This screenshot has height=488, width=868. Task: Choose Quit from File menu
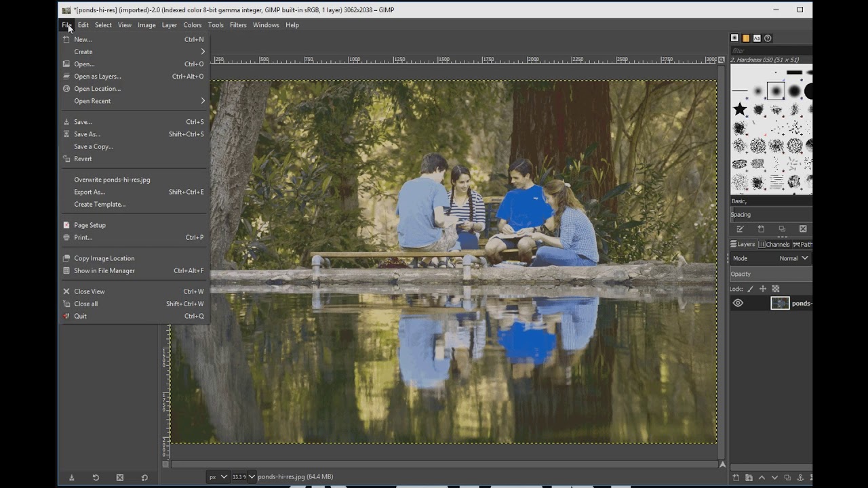click(x=134, y=316)
